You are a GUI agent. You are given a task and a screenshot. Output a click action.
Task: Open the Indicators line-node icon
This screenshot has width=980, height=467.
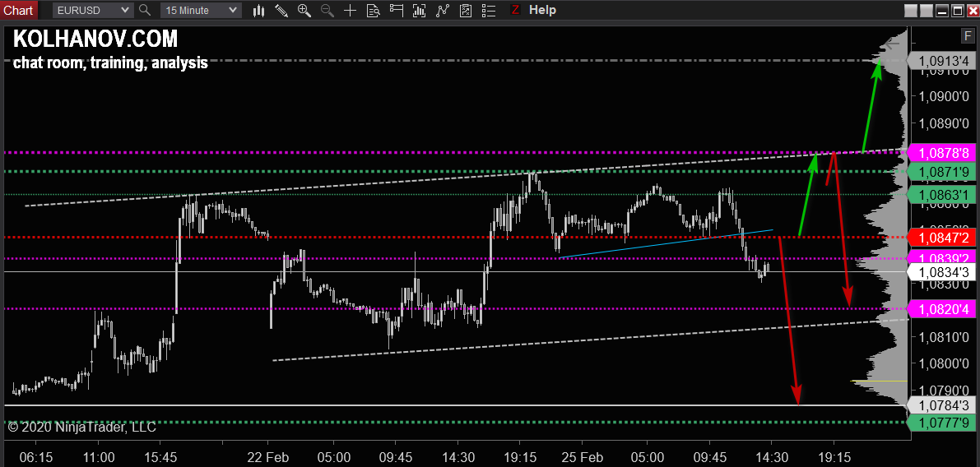click(443, 10)
